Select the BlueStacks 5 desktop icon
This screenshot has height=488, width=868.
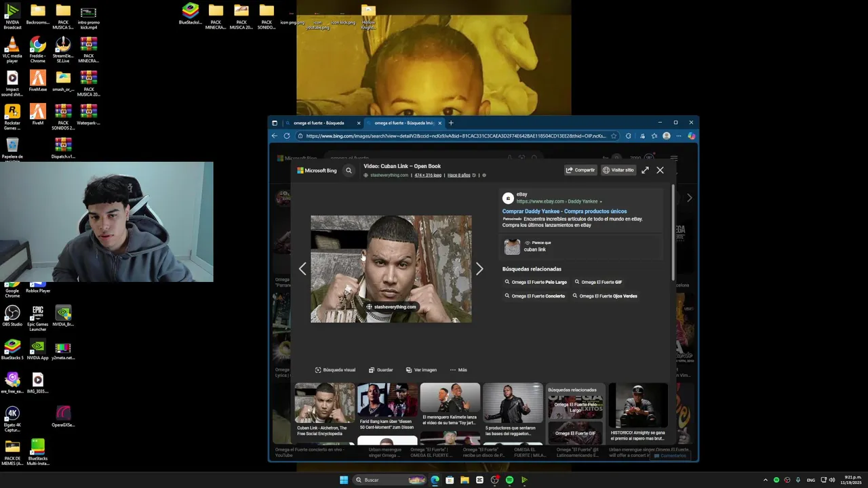[x=12, y=349]
